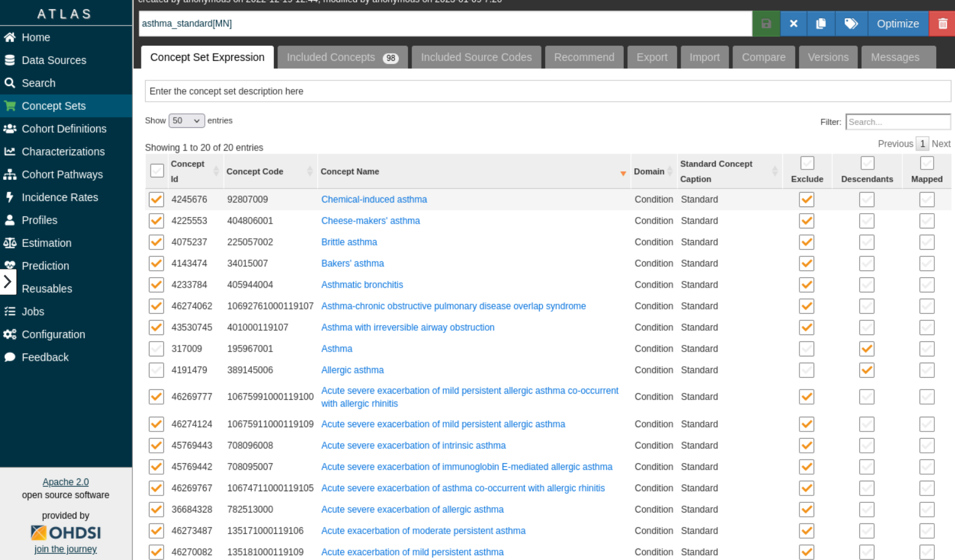Image resolution: width=955 pixels, height=560 pixels.
Task: Click the Optimize button
Action: point(897,24)
